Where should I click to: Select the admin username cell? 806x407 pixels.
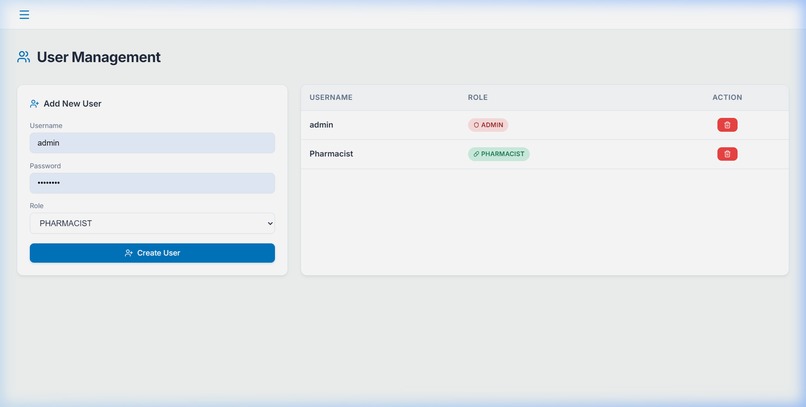coord(321,125)
